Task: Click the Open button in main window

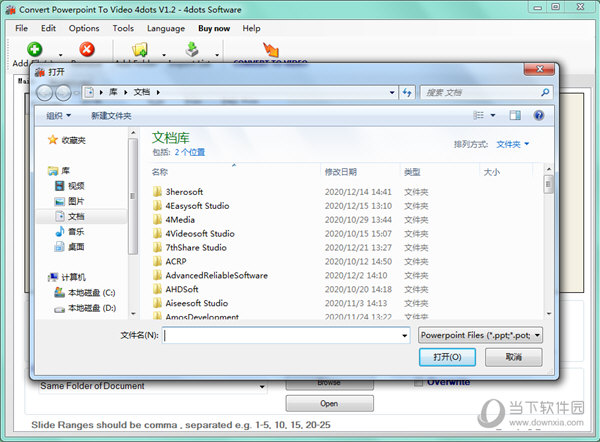Action: (x=329, y=403)
